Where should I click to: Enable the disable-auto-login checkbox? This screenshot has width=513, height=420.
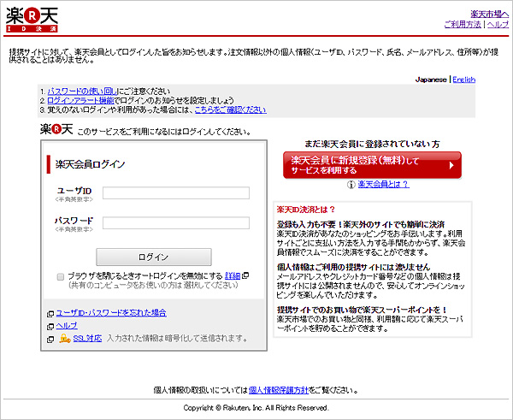pos(61,277)
